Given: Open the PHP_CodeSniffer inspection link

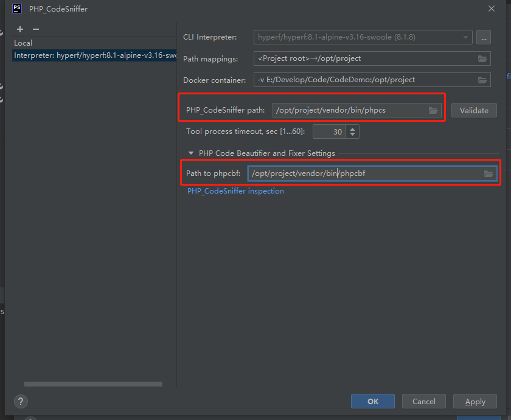Looking at the screenshot, I should tap(235, 191).
